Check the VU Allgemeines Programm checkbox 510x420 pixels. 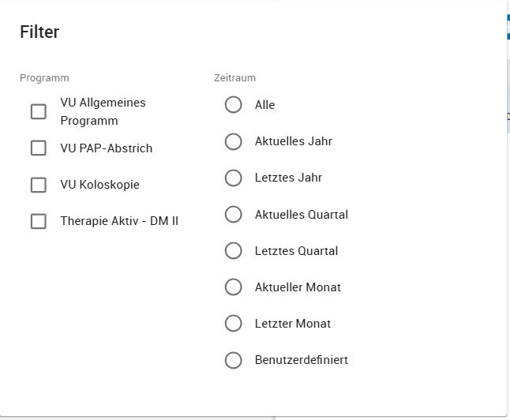click(x=38, y=111)
